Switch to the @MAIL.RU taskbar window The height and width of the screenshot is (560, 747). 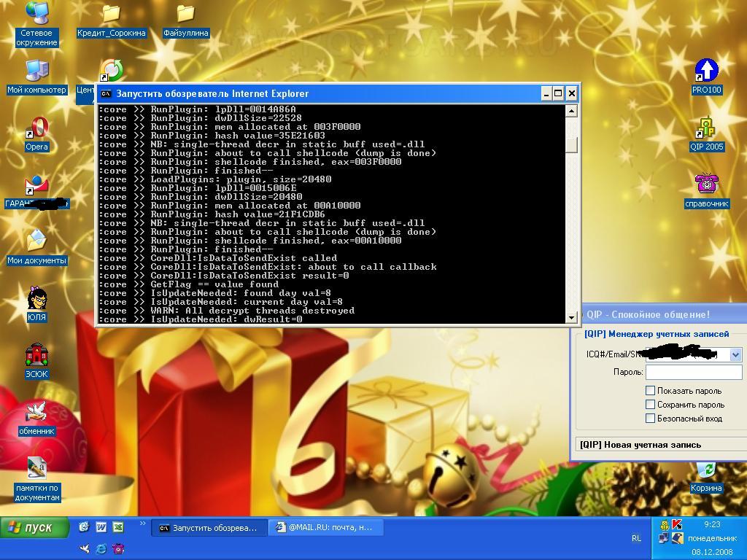(x=325, y=527)
